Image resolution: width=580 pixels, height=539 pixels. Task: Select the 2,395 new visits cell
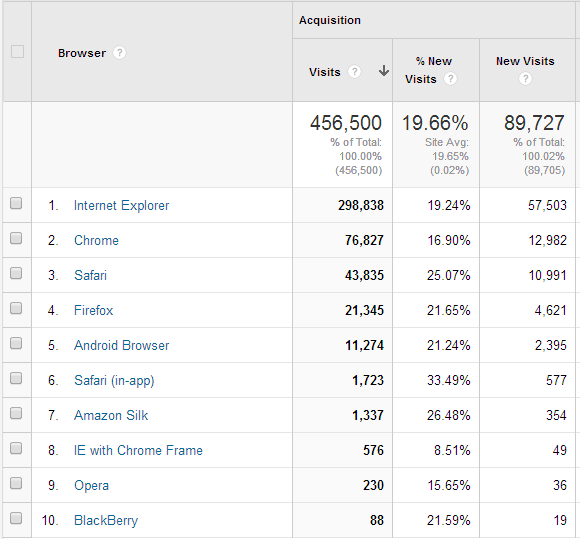pos(550,346)
